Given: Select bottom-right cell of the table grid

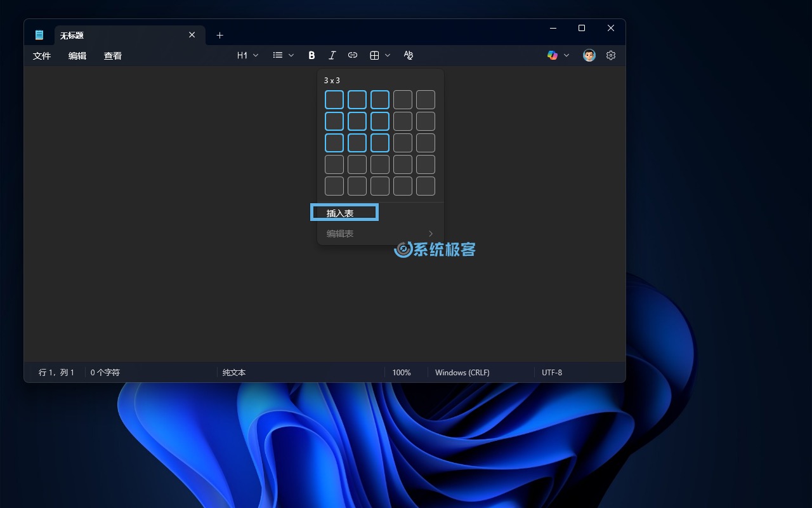Looking at the screenshot, I should [426, 186].
